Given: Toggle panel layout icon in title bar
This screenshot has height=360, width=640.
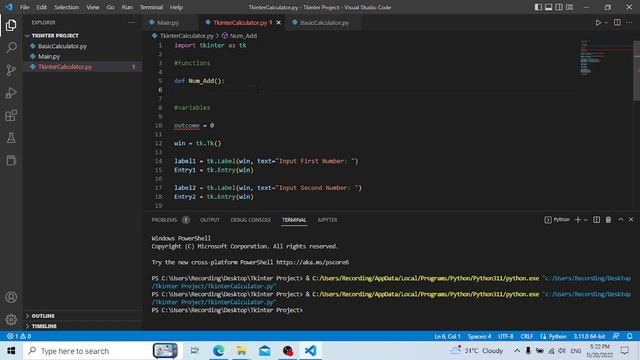Looking at the screenshot, I should pyautogui.click(x=549, y=7).
